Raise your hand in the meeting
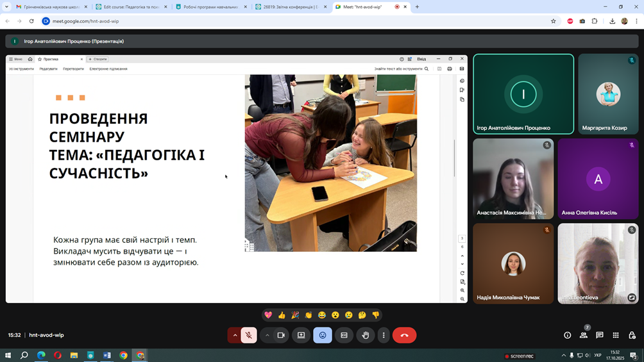 366,335
